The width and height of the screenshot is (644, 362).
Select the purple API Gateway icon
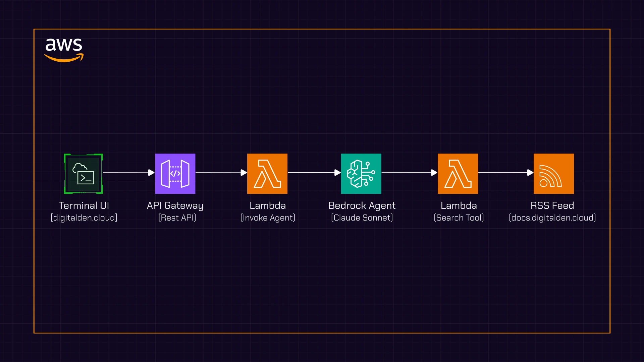pos(175,174)
